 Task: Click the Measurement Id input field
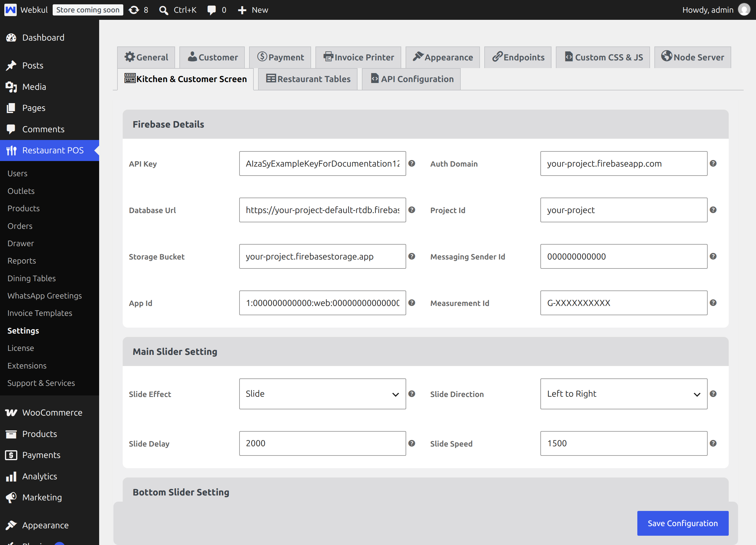624,303
